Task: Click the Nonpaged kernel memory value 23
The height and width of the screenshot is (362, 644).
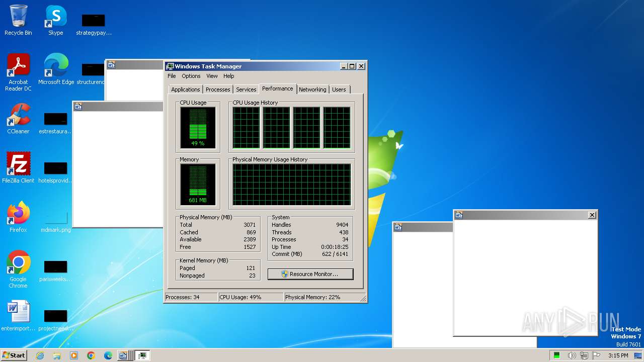Action: pyautogui.click(x=253, y=276)
